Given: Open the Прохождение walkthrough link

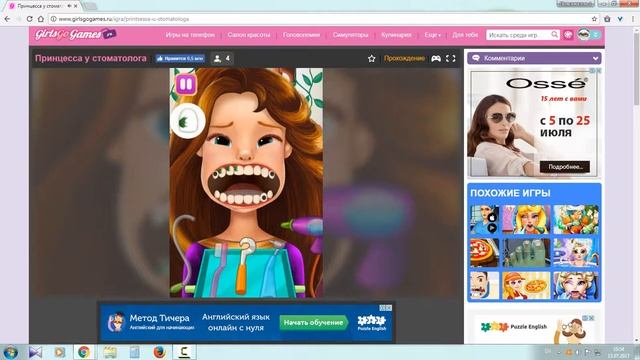Looking at the screenshot, I should pos(404,58).
